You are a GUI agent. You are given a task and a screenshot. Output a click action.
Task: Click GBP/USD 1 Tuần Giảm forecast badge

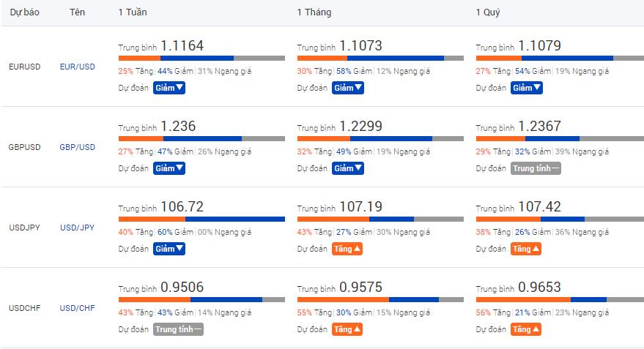pyautogui.click(x=169, y=168)
